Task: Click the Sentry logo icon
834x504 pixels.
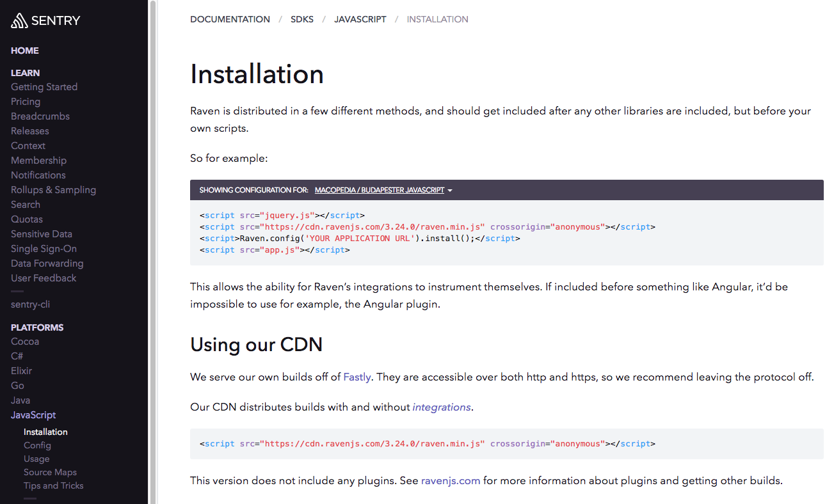Action: 19,20
